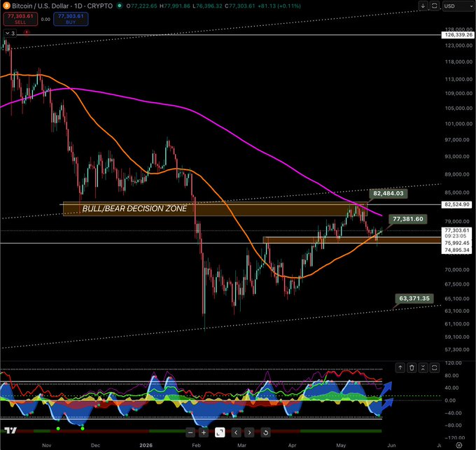Screen dimensions: 476x450
Task: Click the red alert indicator icon
Action: pos(27,32)
